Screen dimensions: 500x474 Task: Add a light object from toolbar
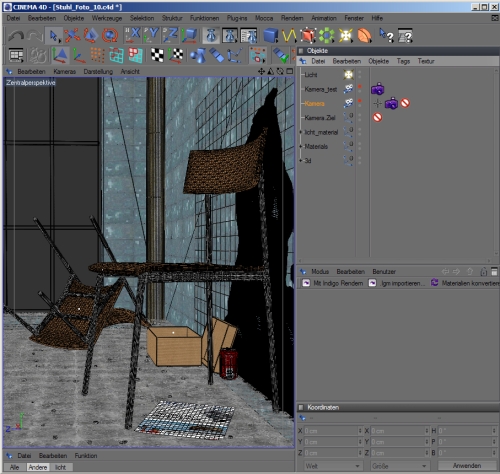[346, 35]
